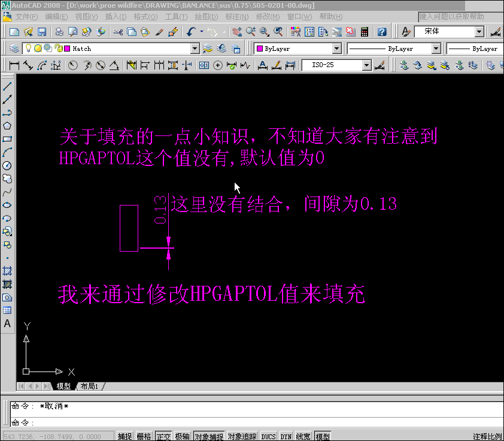Image resolution: width=504 pixels, height=441 pixels.
Task: Toggle 线宽 lineweight display
Action: click(x=303, y=436)
